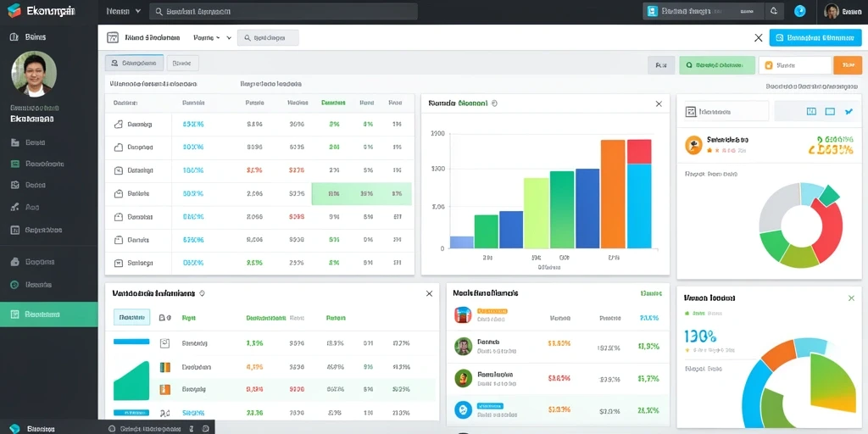Switch to the first tab with person icon

134,63
